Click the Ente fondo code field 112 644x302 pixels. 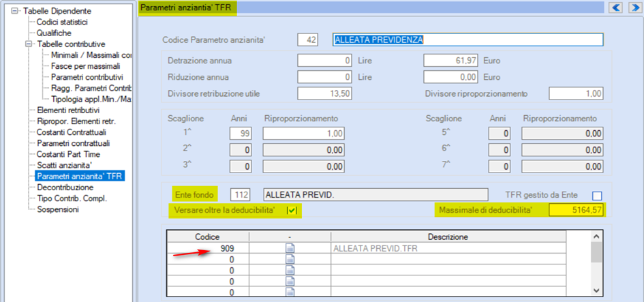tap(241, 194)
